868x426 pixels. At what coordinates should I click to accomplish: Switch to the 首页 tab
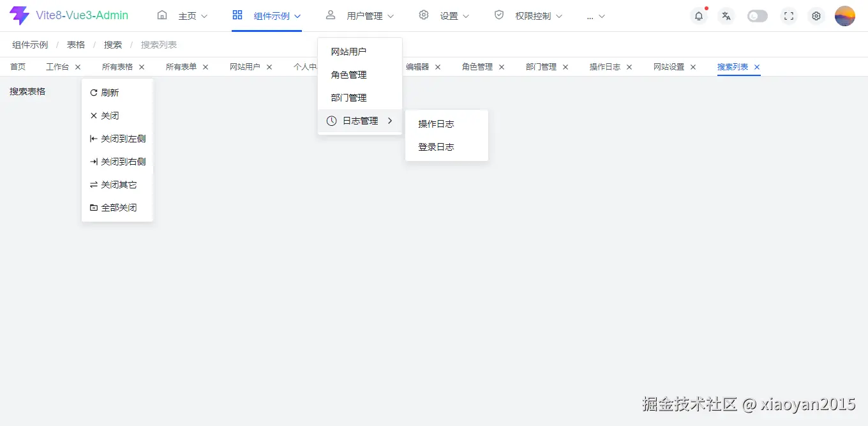coord(18,66)
